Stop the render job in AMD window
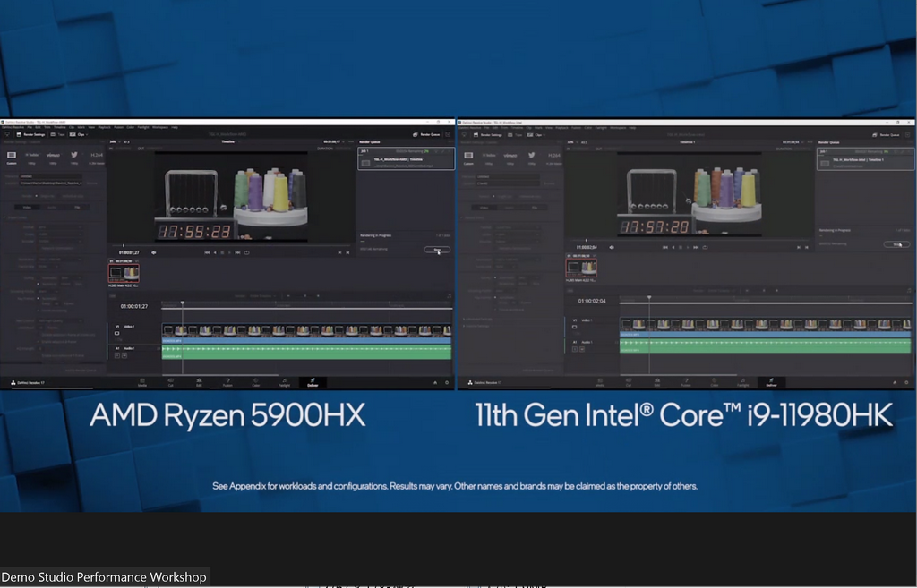This screenshot has width=917, height=588. tap(437, 250)
